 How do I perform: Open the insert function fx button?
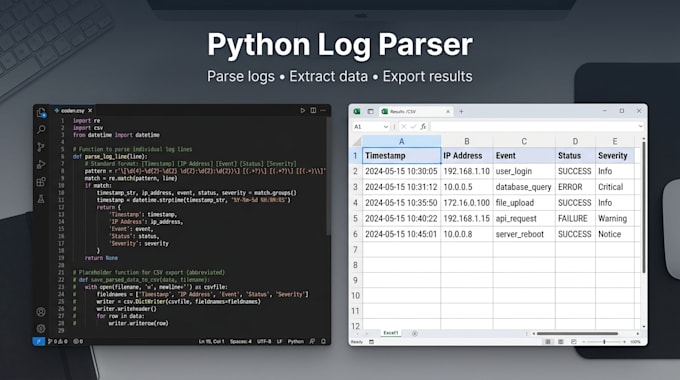pyautogui.click(x=423, y=127)
